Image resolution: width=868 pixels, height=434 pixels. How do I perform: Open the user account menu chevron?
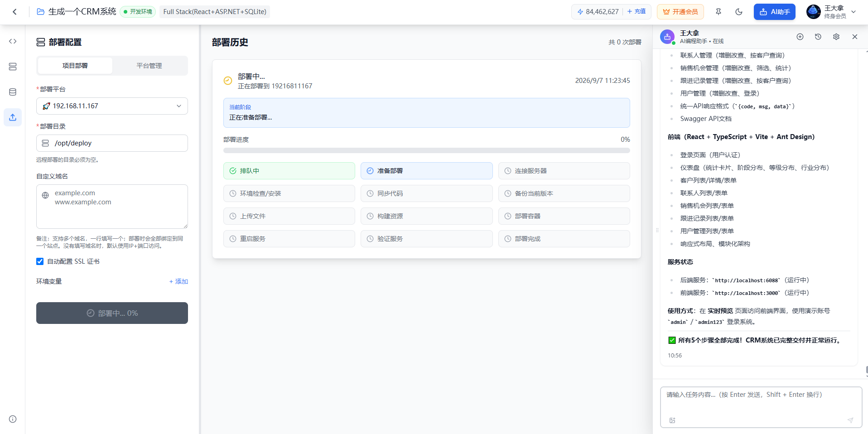854,12
